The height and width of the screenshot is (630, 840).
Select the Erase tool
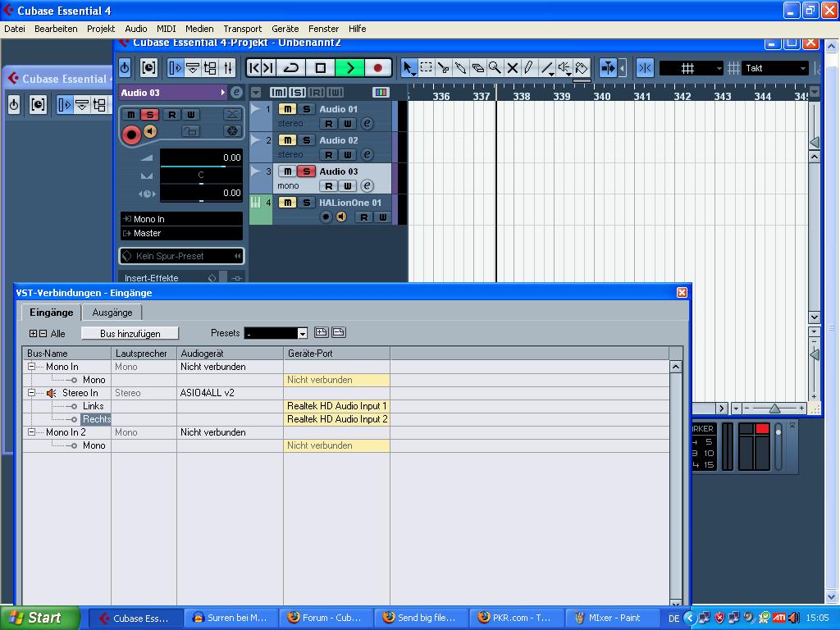(477, 68)
